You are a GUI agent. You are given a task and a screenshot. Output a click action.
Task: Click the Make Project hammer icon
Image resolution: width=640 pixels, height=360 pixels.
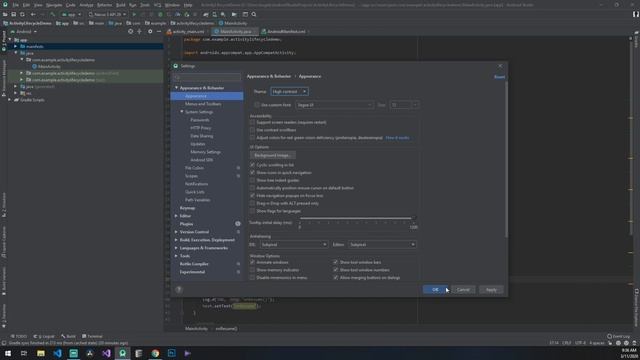(52, 14)
